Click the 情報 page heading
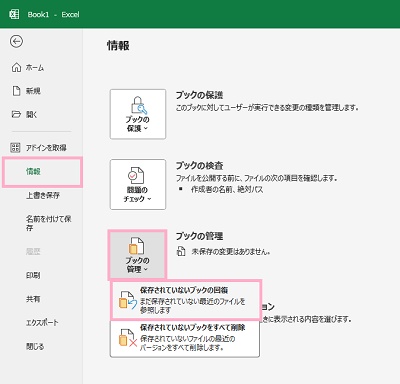 (118, 46)
